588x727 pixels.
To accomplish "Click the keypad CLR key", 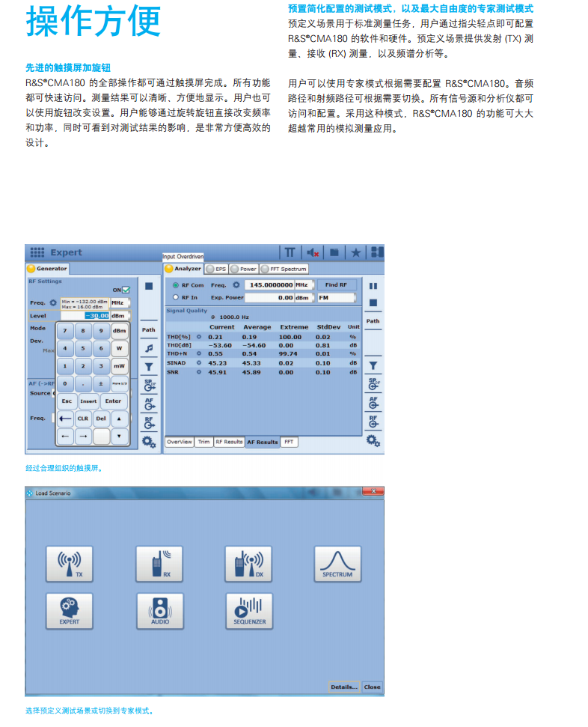I will pos(83,419).
